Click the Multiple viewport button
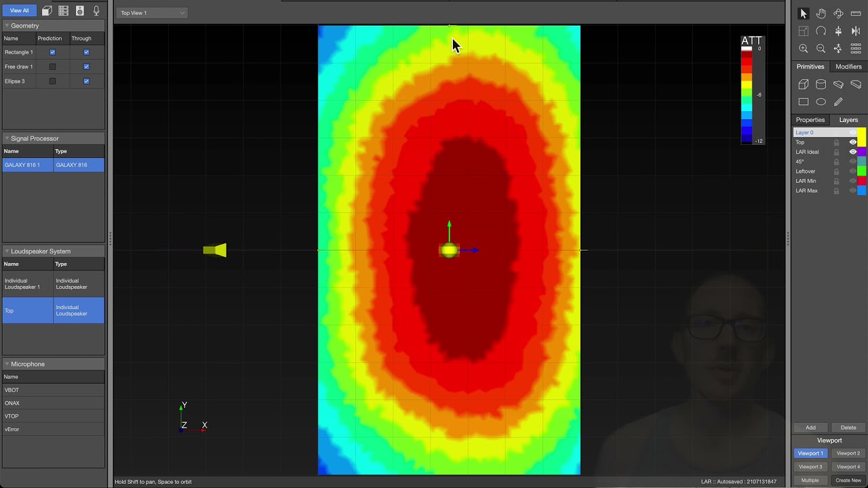868x488 pixels. pos(810,481)
